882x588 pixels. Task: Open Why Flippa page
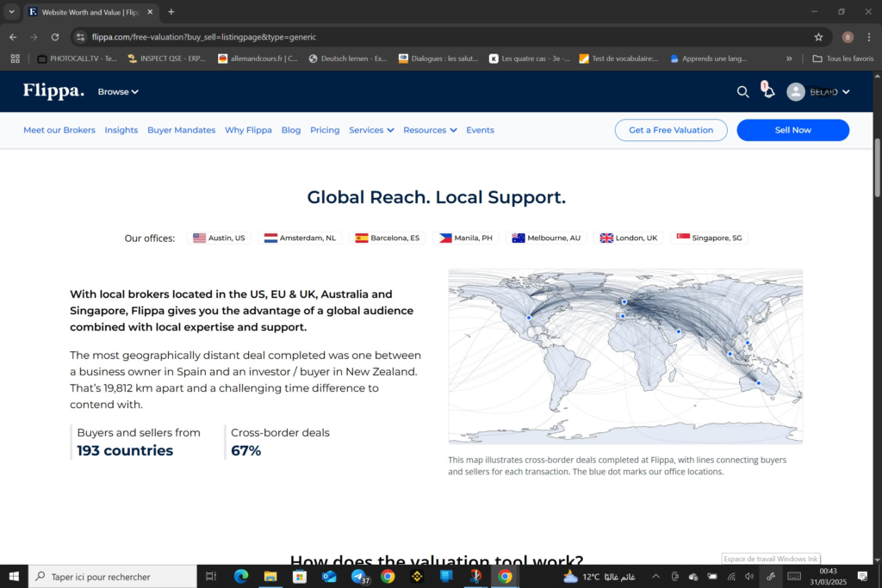pos(248,130)
